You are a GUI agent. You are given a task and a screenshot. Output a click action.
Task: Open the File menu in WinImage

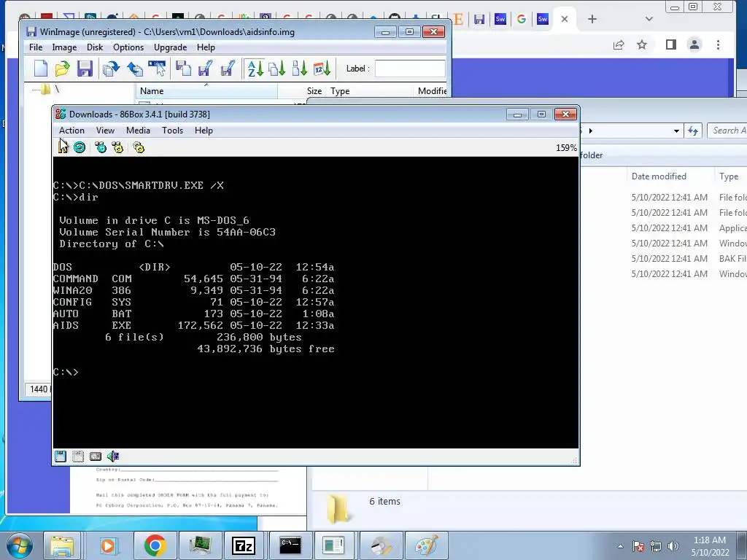tap(36, 47)
